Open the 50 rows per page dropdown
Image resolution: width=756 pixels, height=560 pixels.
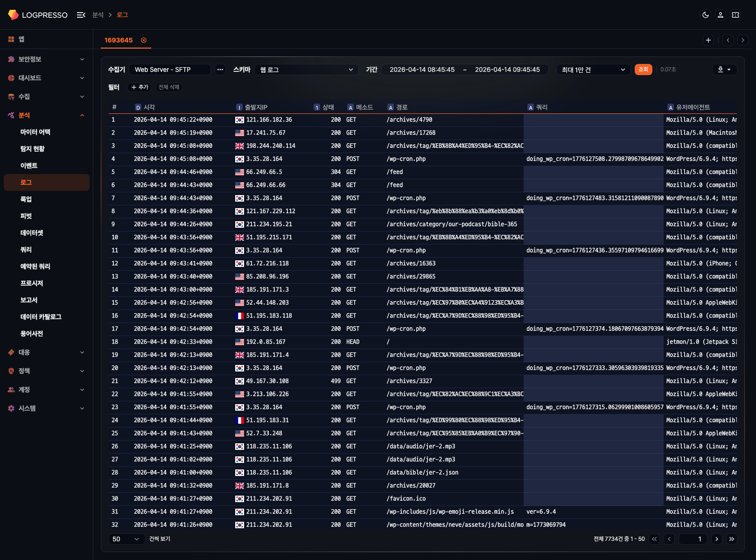[x=126, y=539]
